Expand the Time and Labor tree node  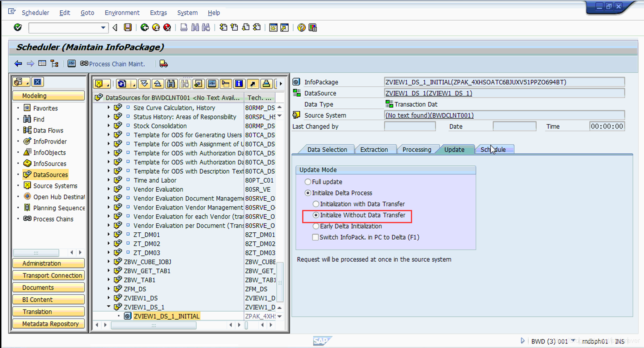(x=109, y=180)
